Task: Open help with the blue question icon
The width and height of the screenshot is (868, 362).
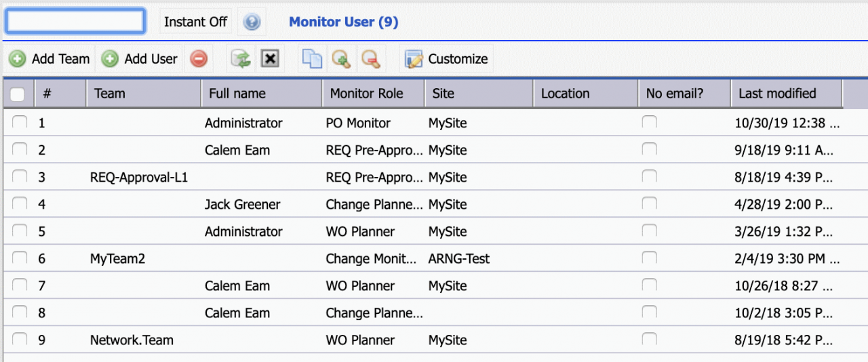Action: pos(252,22)
